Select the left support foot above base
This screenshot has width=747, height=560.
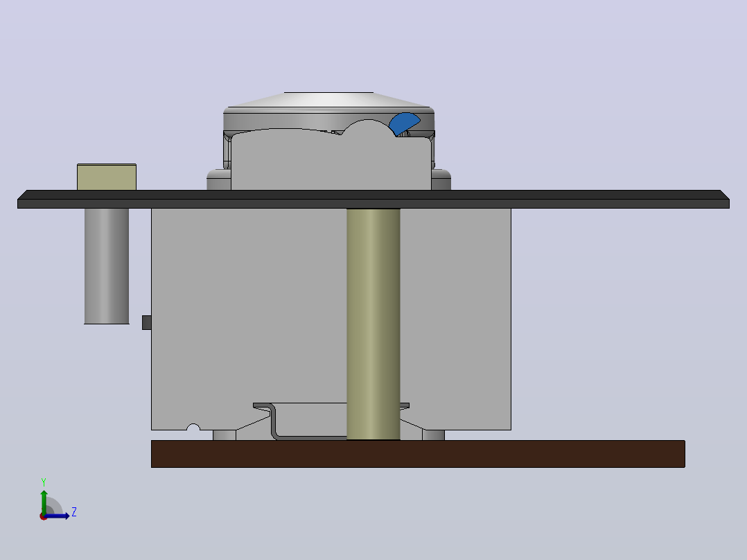(225, 435)
